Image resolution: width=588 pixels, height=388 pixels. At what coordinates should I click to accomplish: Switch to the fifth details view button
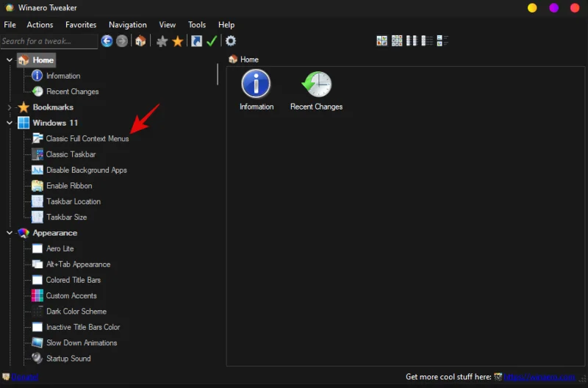[x=442, y=40]
